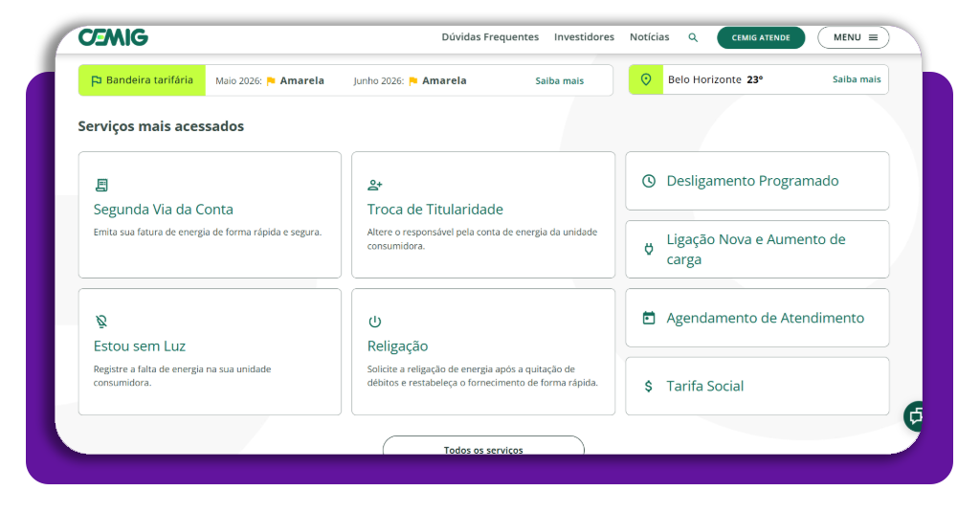Image resolution: width=980 pixels, height=513 pixels.
Task: Click Todos os serviços button
Action: point(483,445)
